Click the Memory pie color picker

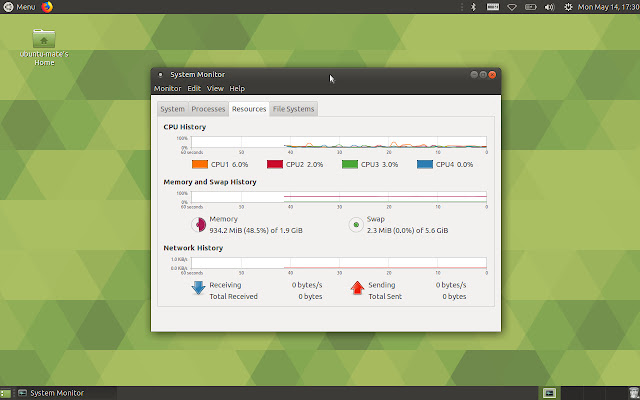[199, 224]
